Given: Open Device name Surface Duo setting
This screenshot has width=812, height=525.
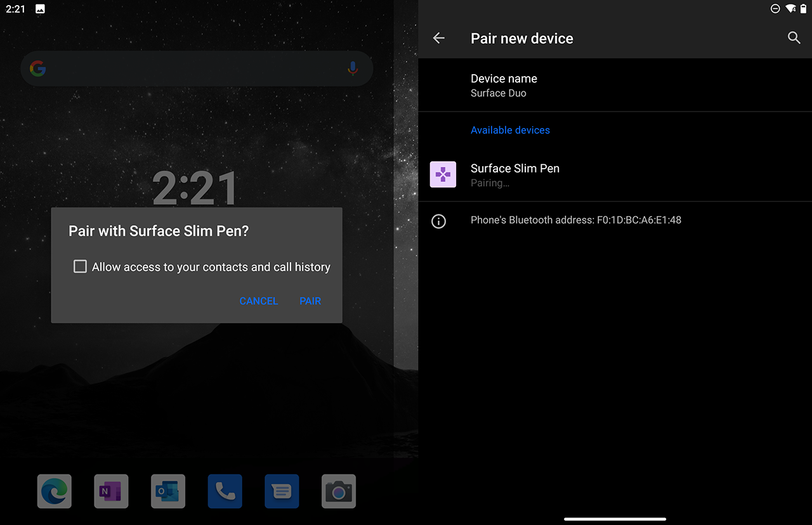Looking at the screenshot, I should [615, 85].
